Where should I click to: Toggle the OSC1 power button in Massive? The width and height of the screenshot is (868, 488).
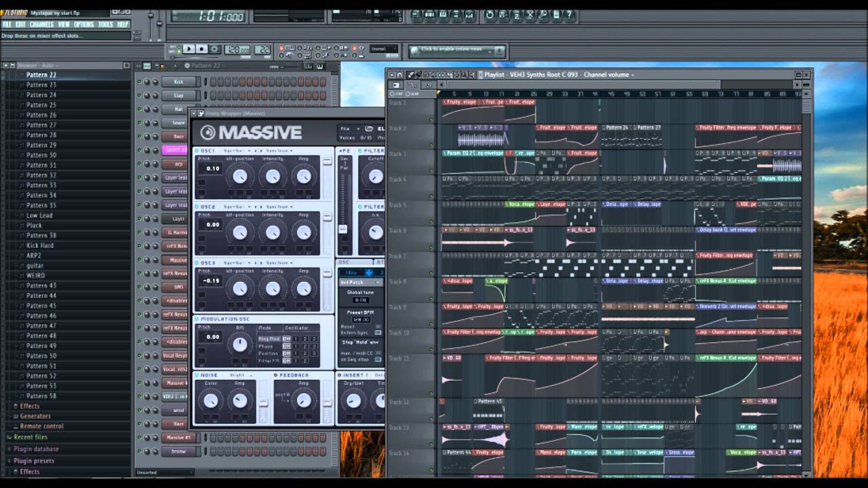(x=197, y=150)
